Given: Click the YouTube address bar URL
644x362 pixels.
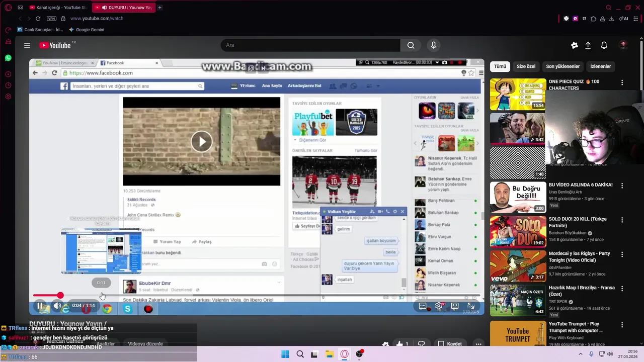Looking at the screenshot, I should [x=97, y=19].
